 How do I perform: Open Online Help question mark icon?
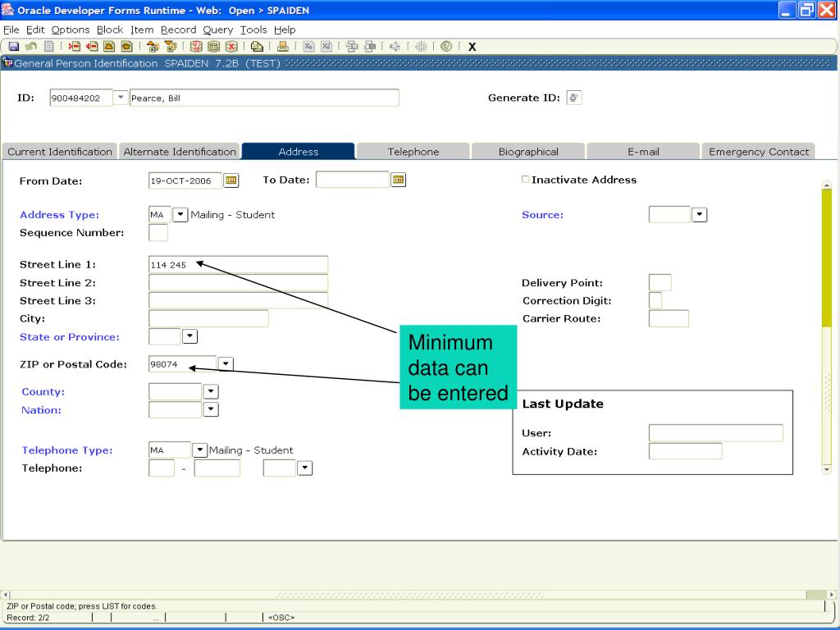[446, 47]
